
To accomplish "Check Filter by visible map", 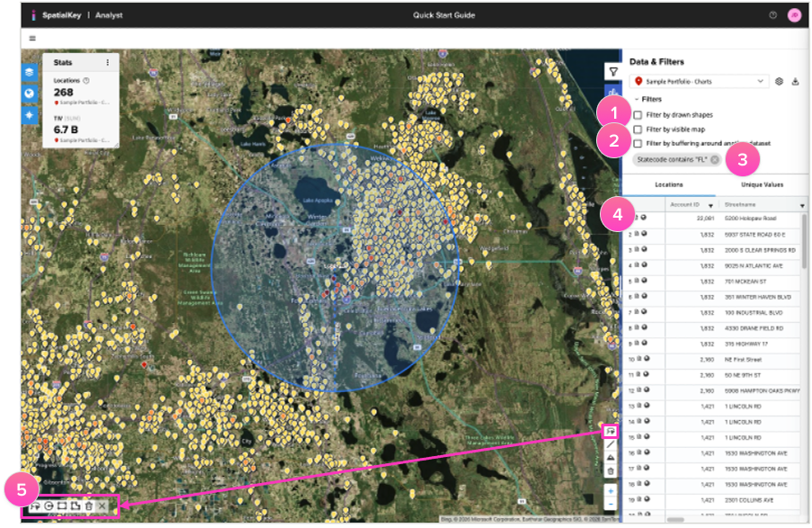I will click(x=638, y=130).
